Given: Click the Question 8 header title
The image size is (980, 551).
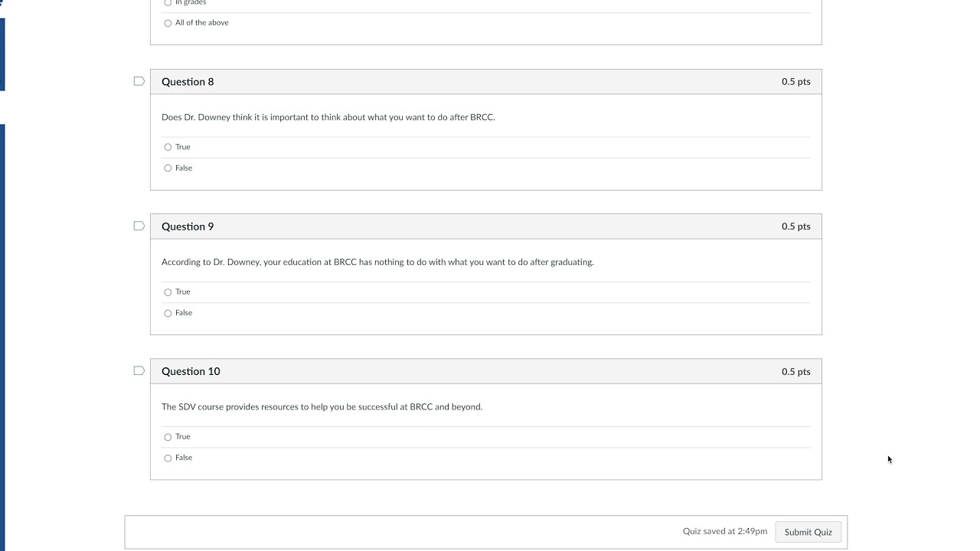Looking at the screenshot, I should click(x=188, y=82).
